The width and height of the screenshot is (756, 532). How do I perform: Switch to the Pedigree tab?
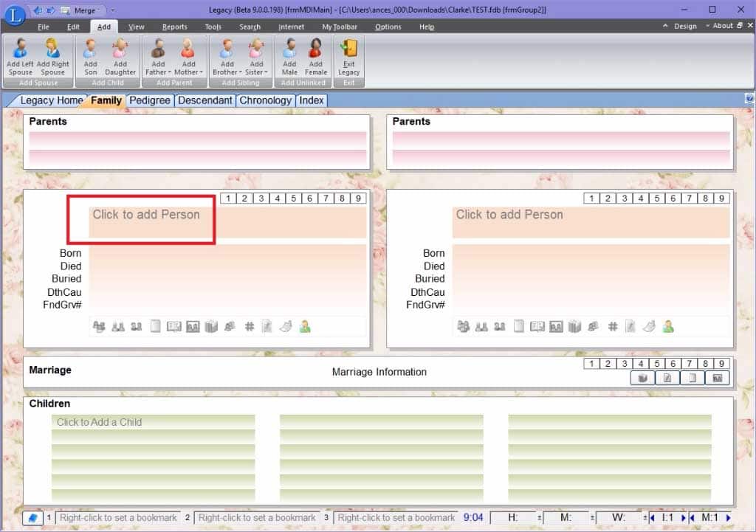[x=149, y=100]
